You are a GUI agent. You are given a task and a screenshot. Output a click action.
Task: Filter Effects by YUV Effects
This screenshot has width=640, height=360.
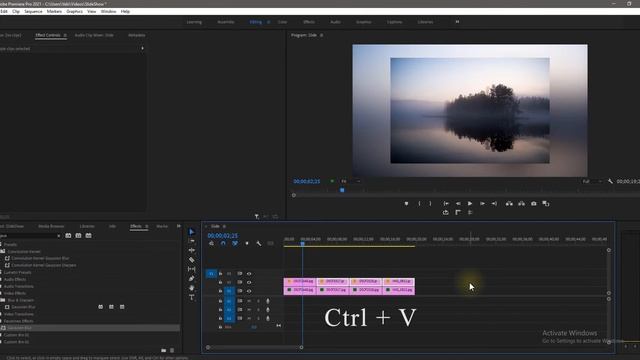(x=89, y=236)
